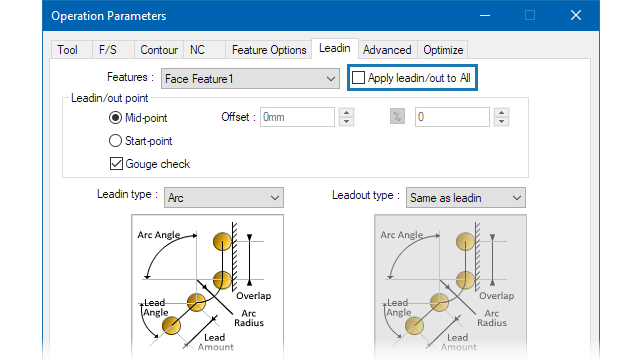Click the Operation Parameters title text
This screenshot has width=640, height=360.
109,16
